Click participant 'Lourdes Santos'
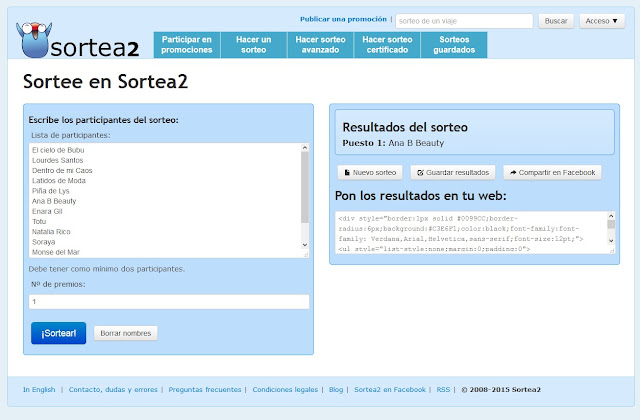Screen dimensions: 640x420 click(58, 160)
